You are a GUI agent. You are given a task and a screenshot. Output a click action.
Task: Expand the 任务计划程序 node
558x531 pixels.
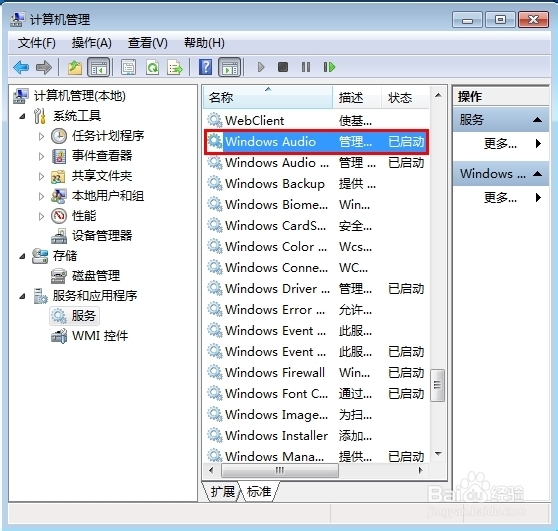point(41,136)
